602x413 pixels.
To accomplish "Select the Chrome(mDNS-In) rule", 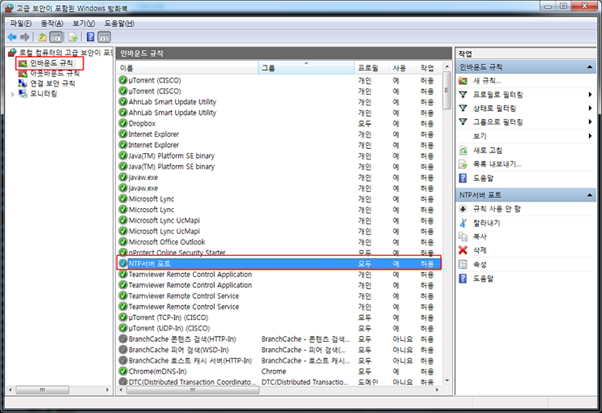I will point(279,371).
